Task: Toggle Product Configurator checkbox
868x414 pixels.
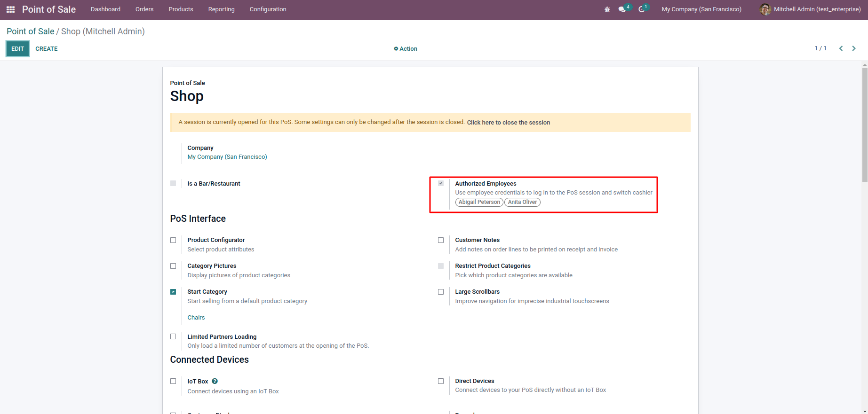Action: pyautogui.click(x=173, y=240)
